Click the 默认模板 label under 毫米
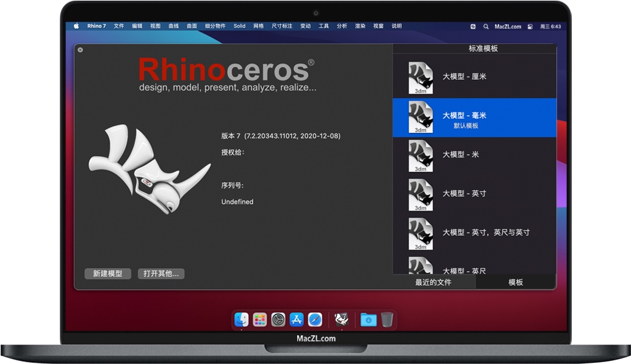 coord(466,126)
